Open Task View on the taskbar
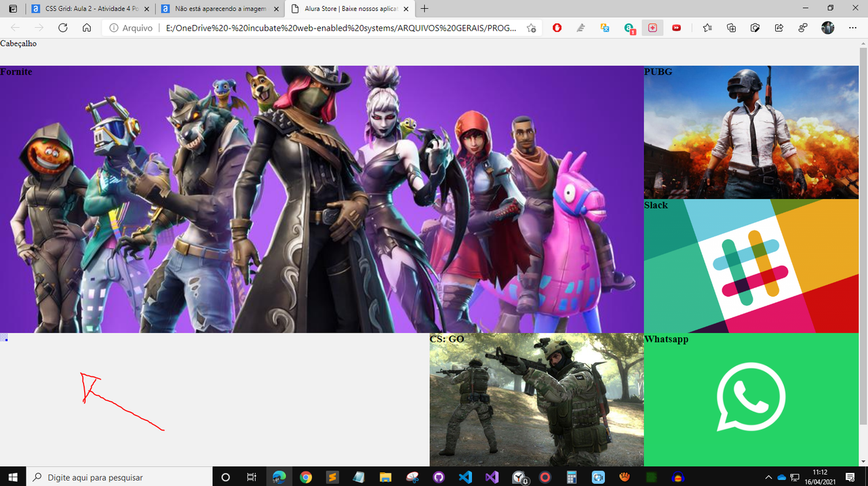868x486 pixels. click(x=251, y=477)
